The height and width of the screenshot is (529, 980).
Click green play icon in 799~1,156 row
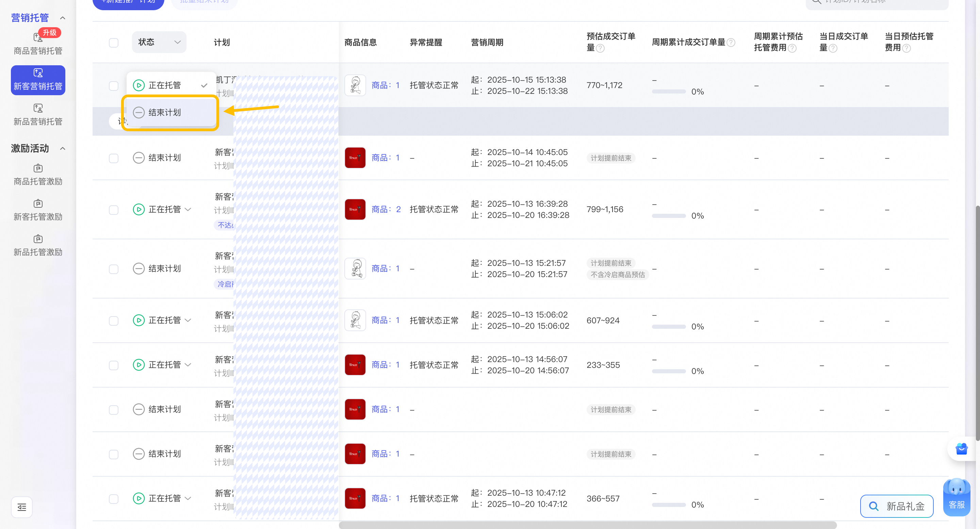point(138,209)
